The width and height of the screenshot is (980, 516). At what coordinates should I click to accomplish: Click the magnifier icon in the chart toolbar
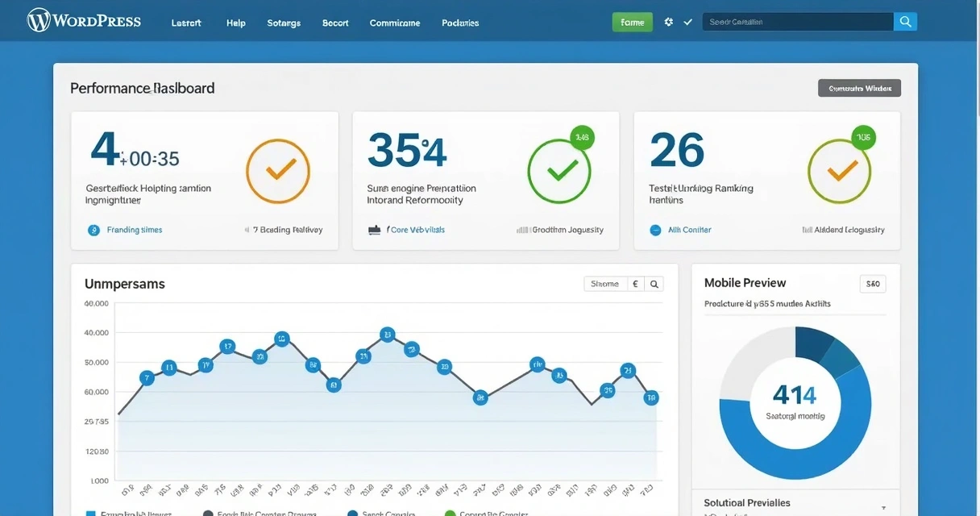pos(653,283)
